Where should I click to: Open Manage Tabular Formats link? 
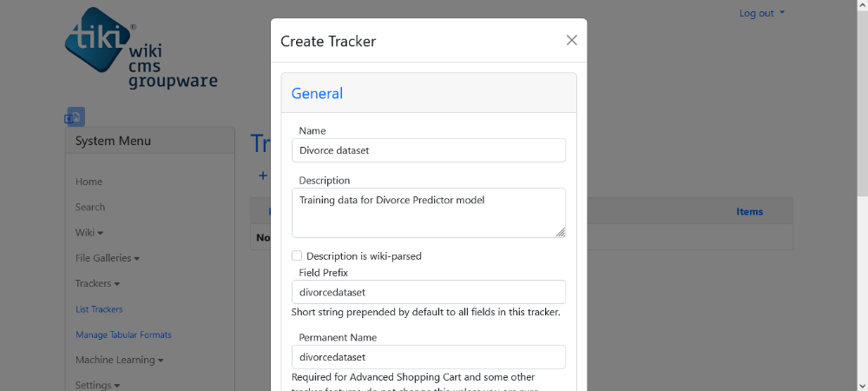(x=123, y=335)
